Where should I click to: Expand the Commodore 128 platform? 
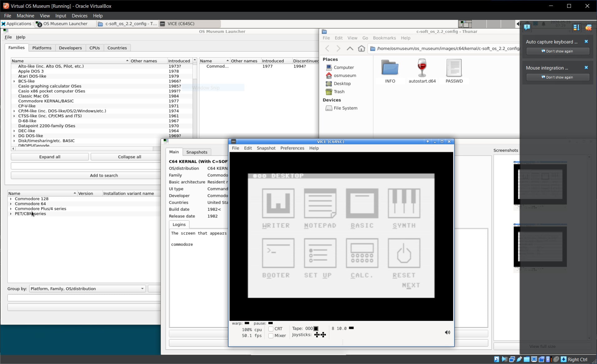pos(11,199)
